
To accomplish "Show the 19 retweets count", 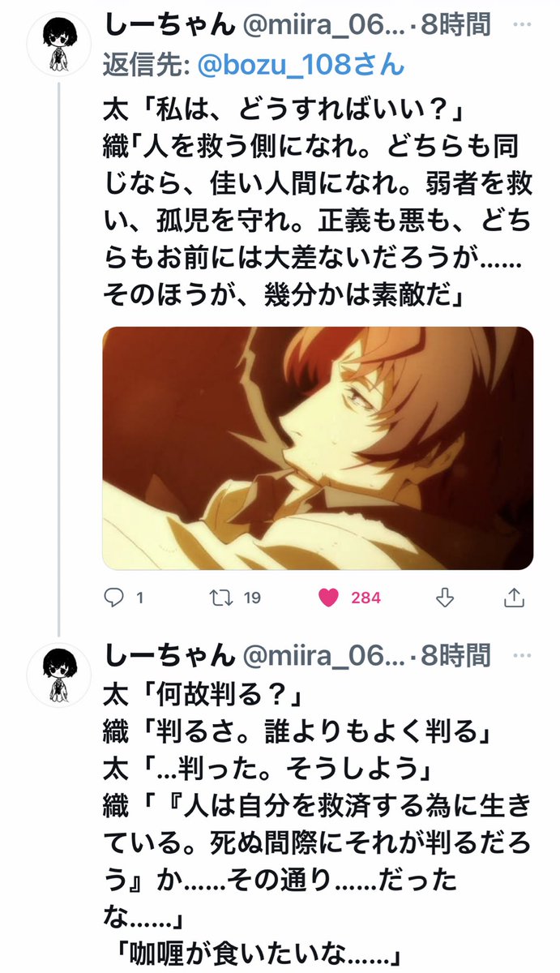I will 252,598.
